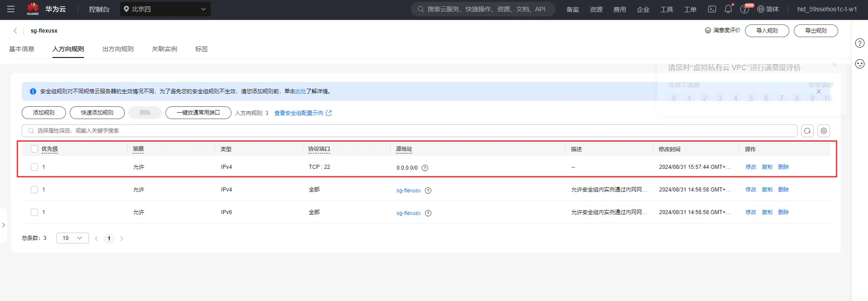Check the IPv4 全部 rule row
This screenshot has width=868, height=301.
[34, 190]
